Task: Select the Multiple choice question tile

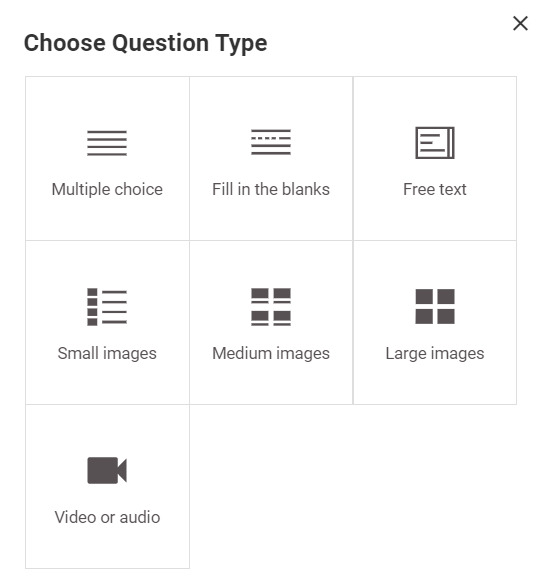Action: (107, 159)
